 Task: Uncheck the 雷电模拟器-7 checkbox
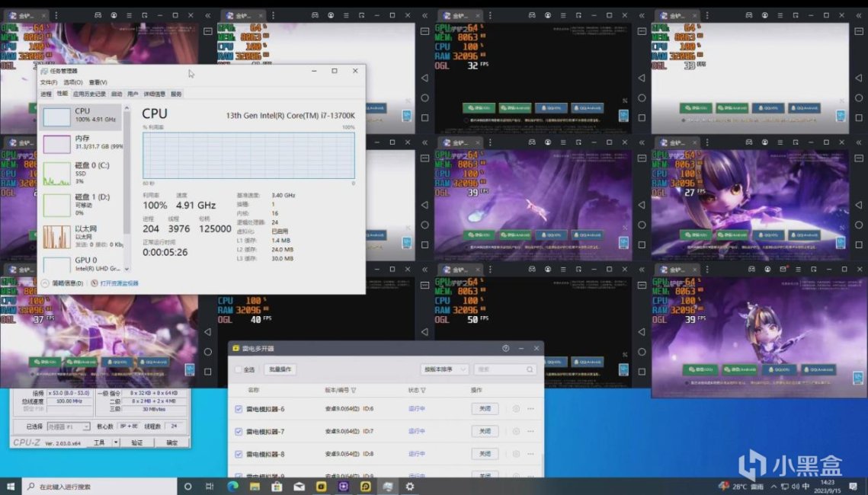pos(239,431)
